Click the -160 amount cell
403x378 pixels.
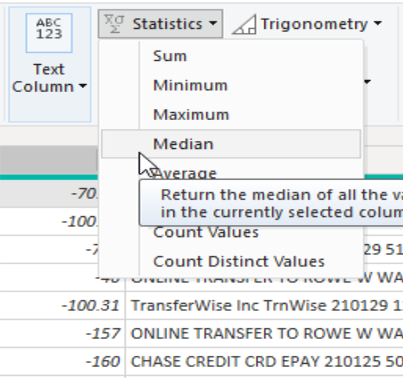click(x=63, y=362)
